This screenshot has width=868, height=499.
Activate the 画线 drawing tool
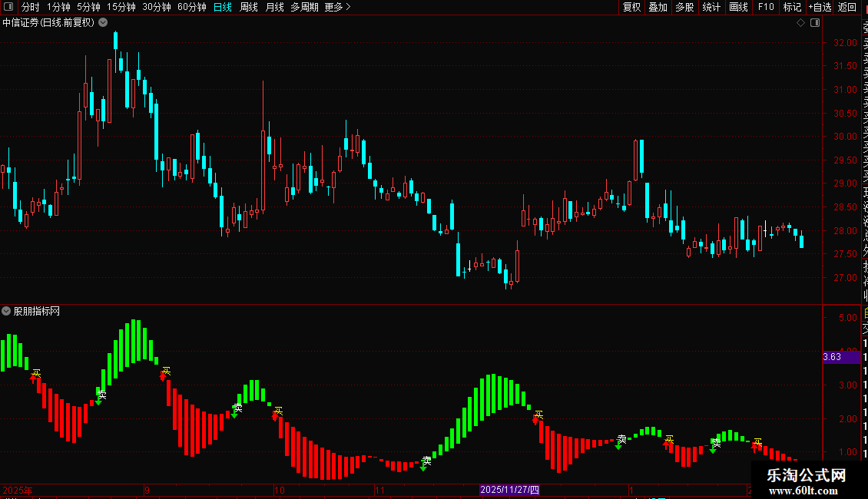pos(738,7)
